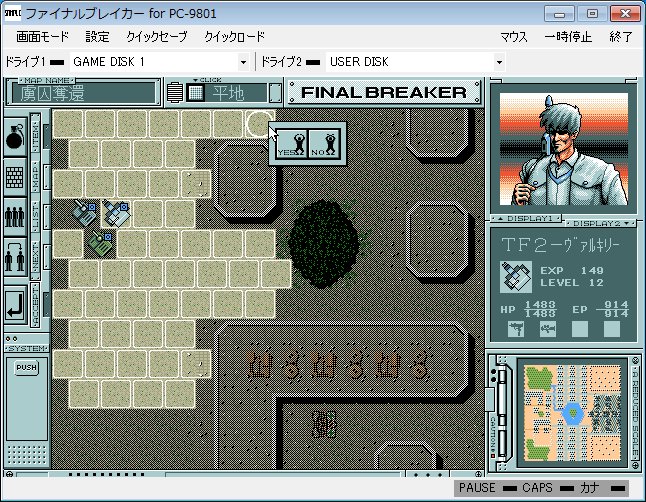The width and height of the screenshot is (646, 502).
Task: Click the striped cylinder icon left of terrain
Action: coord(175,93)
